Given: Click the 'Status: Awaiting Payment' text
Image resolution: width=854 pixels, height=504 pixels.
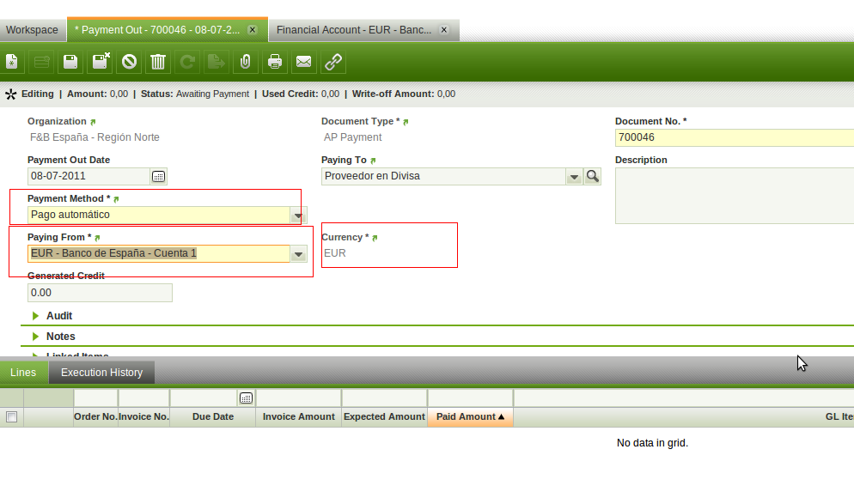Looking at the screenshot, I should coord(195,94).
